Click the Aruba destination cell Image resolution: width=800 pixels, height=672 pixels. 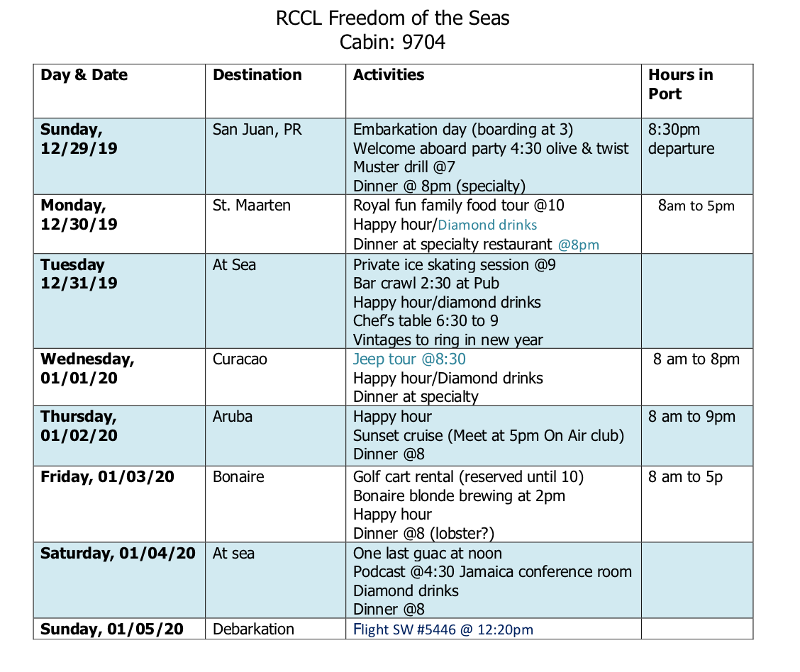pos(275,436)
